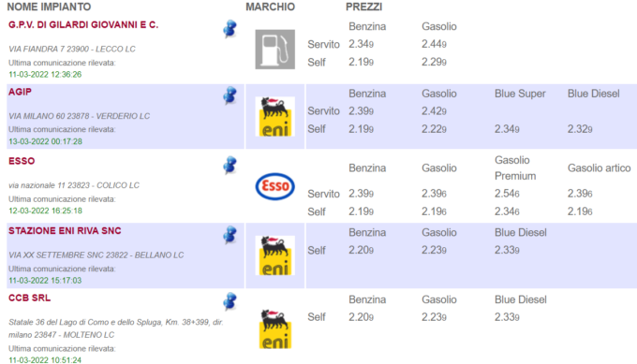Click the map pin beside CCB SRL
The width and height of the screenshot is (637, 364).
(230, 301)
